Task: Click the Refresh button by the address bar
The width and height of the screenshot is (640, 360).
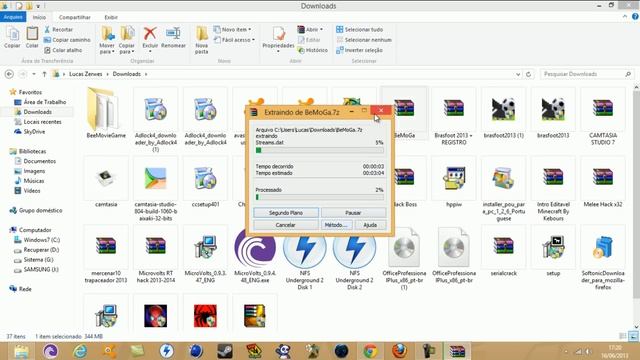Action: coord(529,74)
